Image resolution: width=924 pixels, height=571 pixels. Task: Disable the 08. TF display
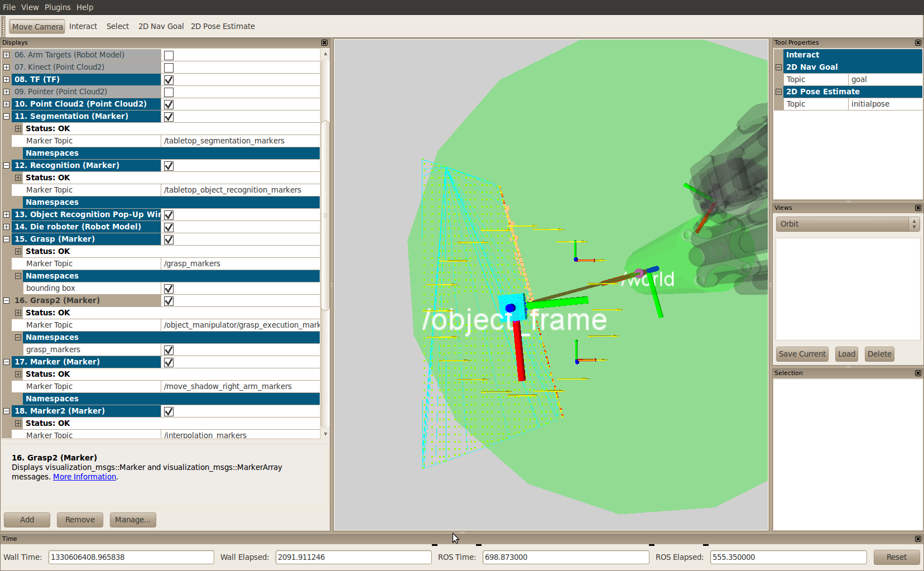169,80
